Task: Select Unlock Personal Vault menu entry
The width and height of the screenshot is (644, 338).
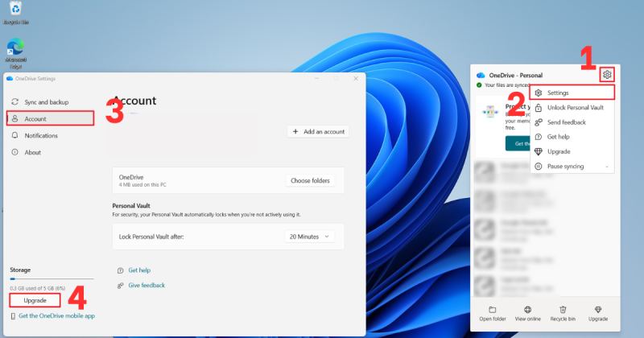Action: [572, 108]
